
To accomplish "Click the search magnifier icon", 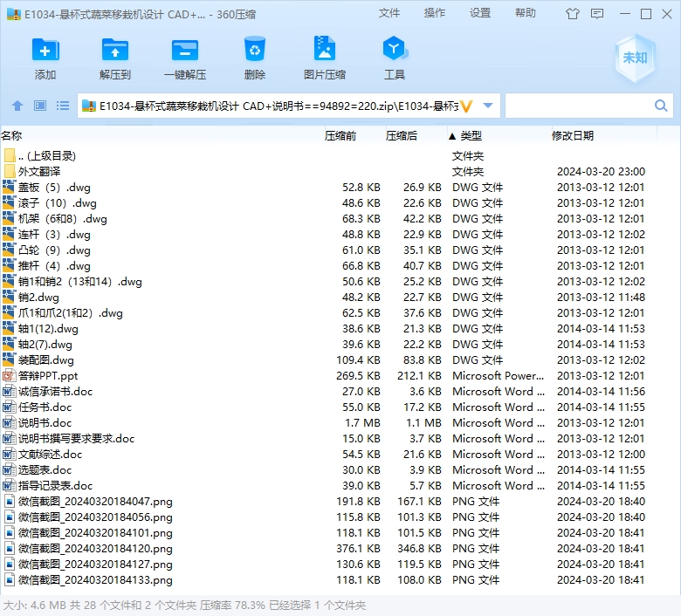I will point(661,106).
